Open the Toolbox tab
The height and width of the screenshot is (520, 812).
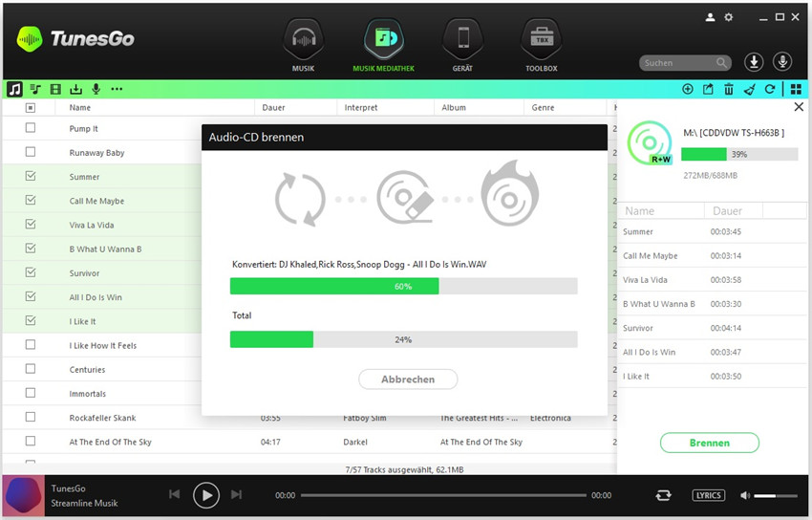pyautogui.click(x=541, y=46)
